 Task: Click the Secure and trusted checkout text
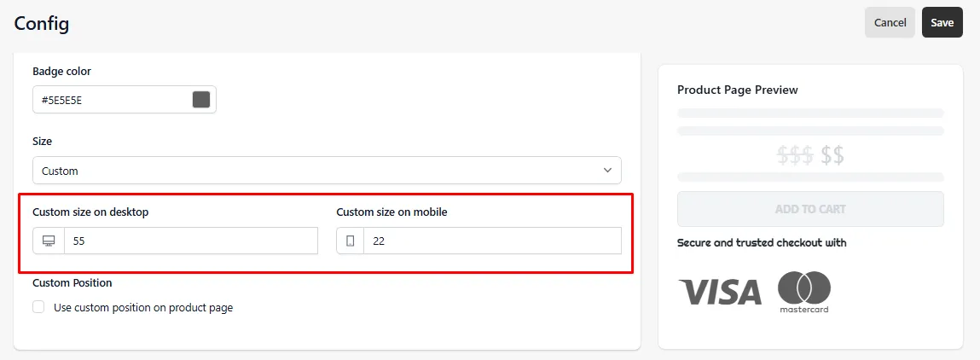[762, 242]
